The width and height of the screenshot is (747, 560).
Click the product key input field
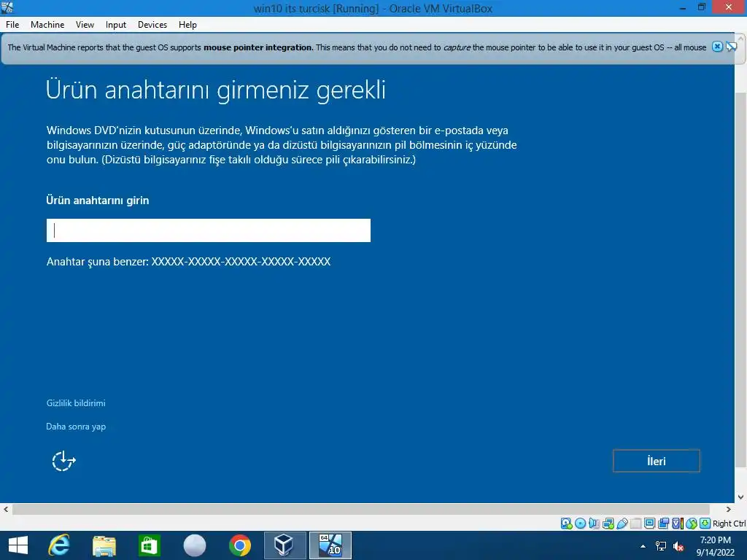208,230
